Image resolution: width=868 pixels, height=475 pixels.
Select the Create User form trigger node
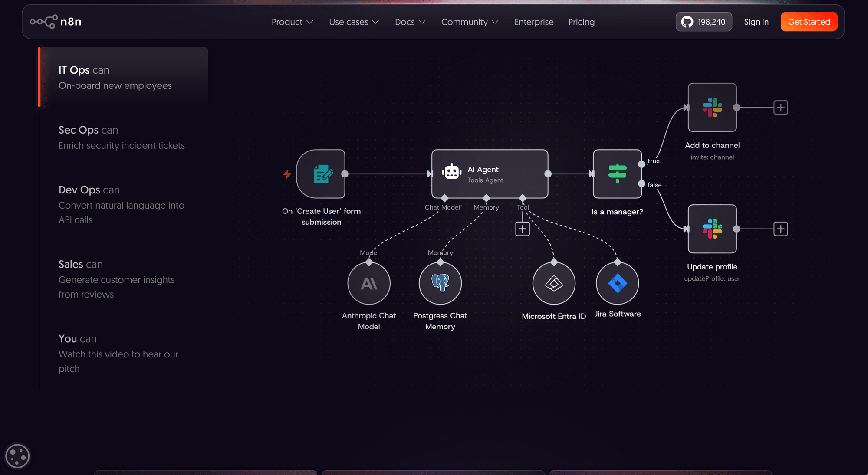click(321, 174)
